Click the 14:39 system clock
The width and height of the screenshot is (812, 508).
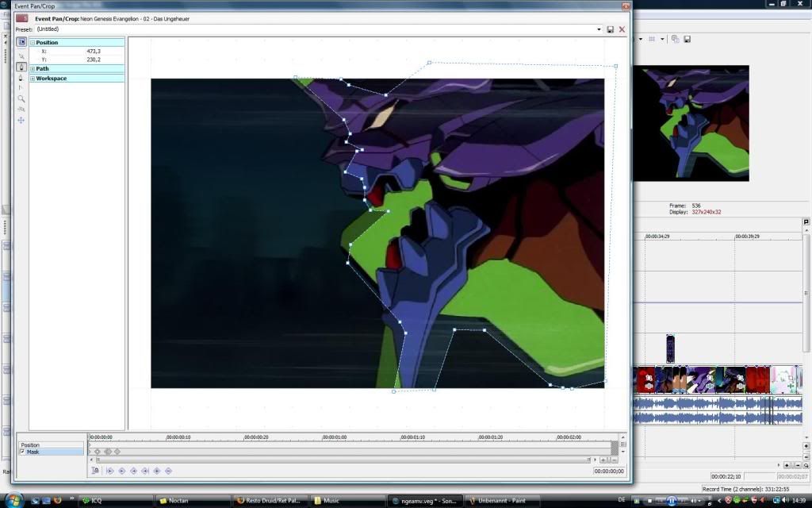(x=799, y=500)
